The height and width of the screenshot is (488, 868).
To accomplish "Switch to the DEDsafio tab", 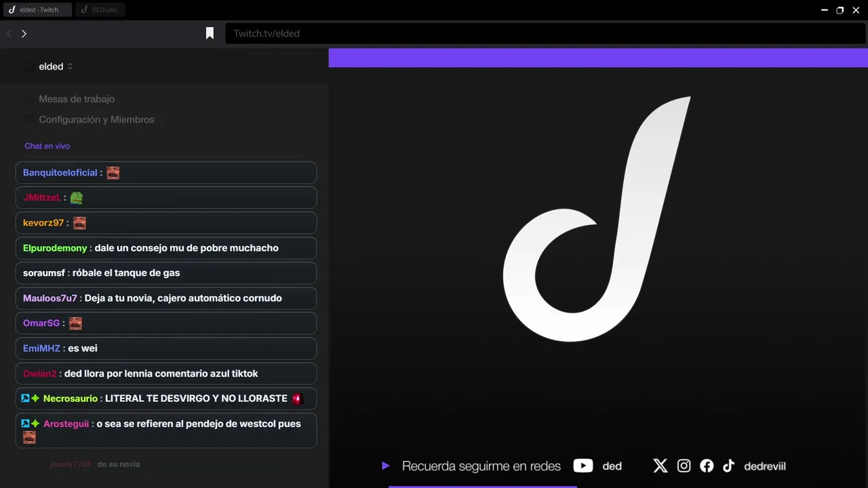I will (100, 10).
